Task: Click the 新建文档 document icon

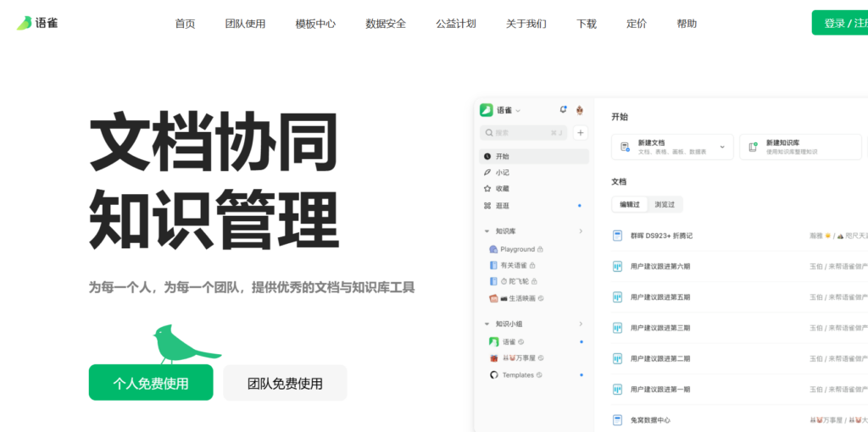Action: 625,147
